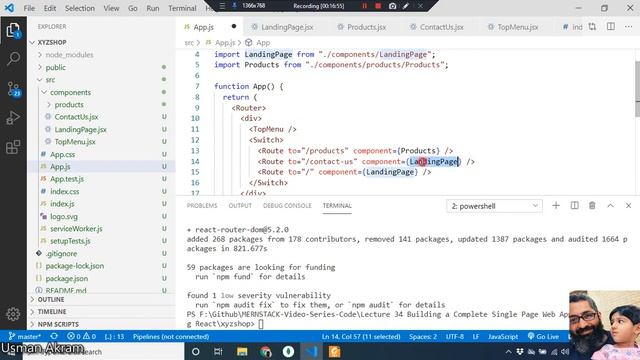640x360 pixels.
Task: Click line number 13 in gutter
Action: tap(195, 151)
